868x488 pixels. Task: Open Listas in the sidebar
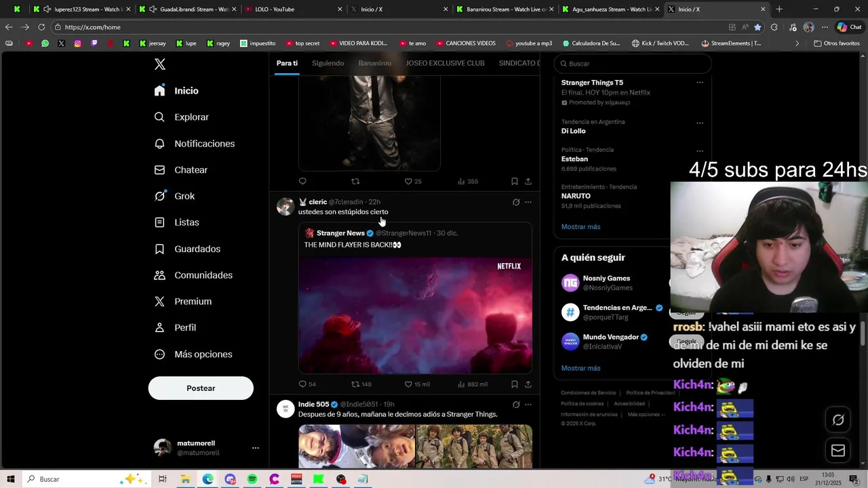point(176,222)
